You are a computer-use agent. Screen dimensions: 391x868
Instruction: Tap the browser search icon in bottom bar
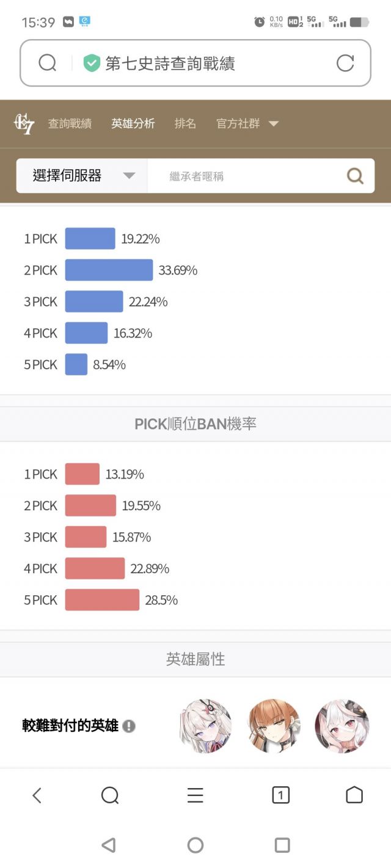109,795
